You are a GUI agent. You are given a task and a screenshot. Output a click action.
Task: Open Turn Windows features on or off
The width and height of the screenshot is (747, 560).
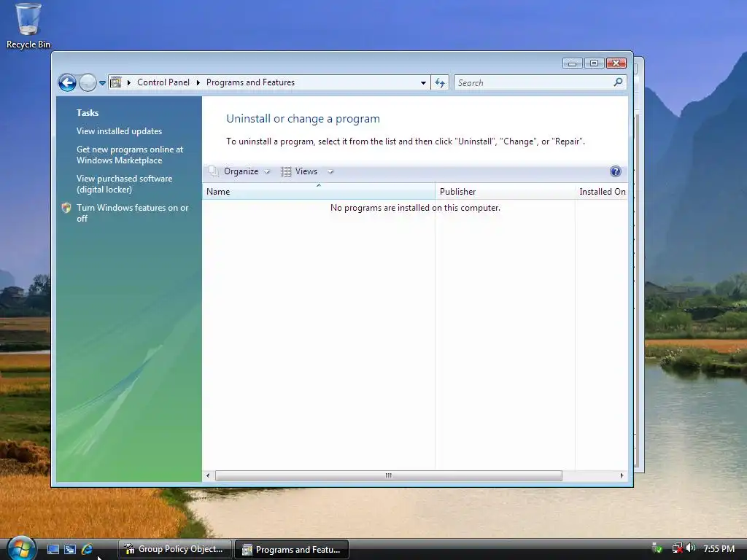133,213
